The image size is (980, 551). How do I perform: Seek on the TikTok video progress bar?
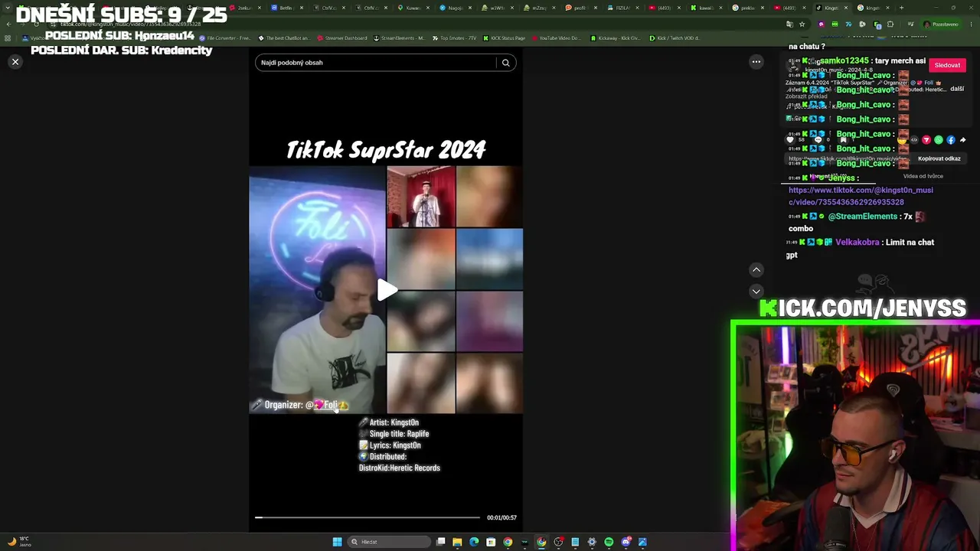pyautogui.click(x=367, y=517)
